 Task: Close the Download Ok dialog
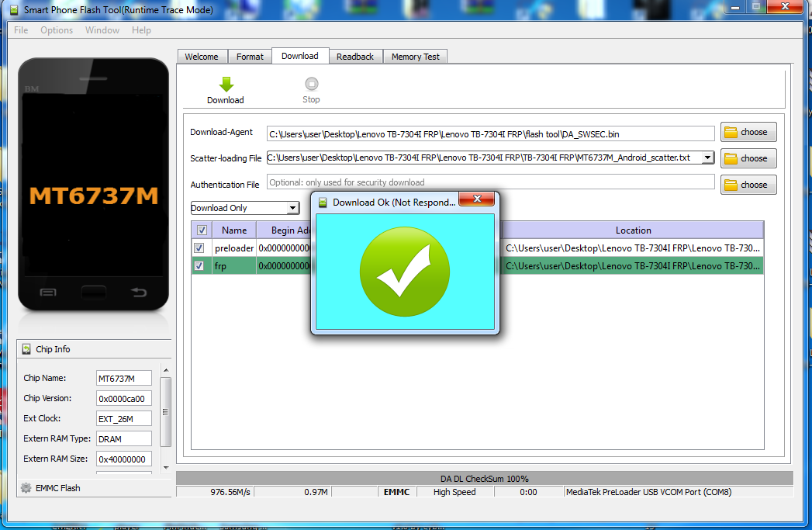[476, 199]
